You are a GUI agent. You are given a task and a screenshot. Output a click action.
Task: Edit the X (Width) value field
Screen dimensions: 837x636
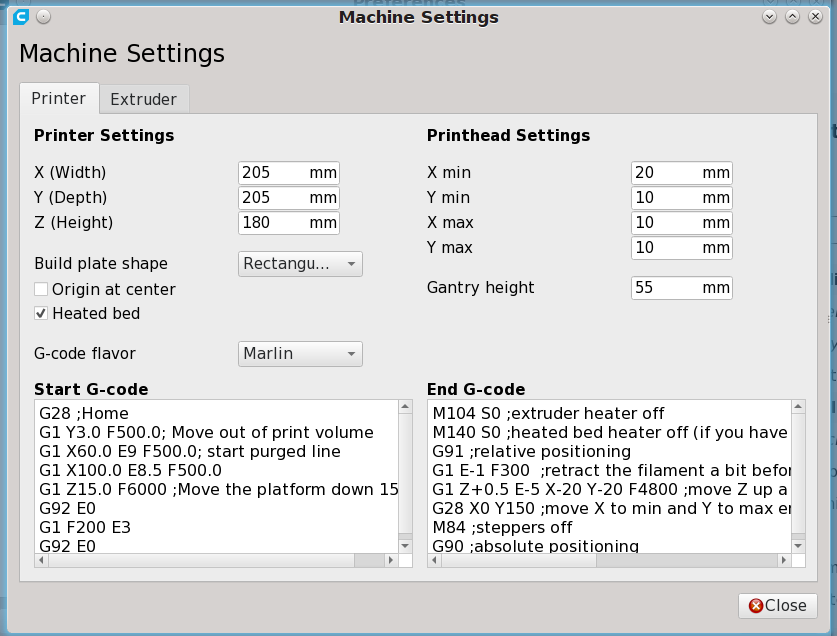289,172
